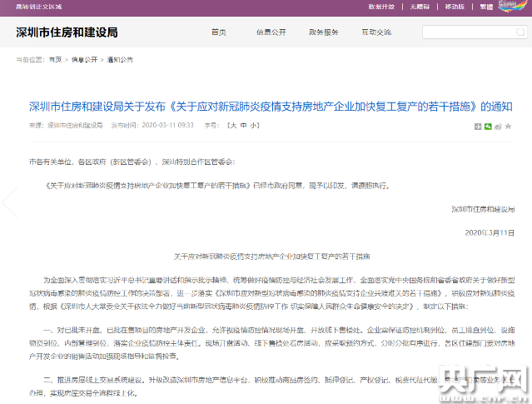Go to 首页 in main navigation
Screen dimensions: 532x404
point(219,32)
